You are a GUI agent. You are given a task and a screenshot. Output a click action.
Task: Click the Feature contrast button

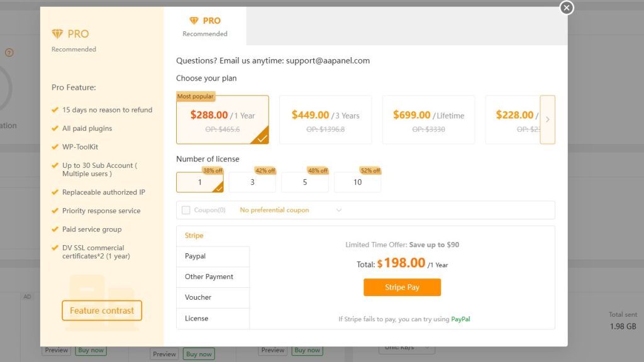click(x=102, y=310)
